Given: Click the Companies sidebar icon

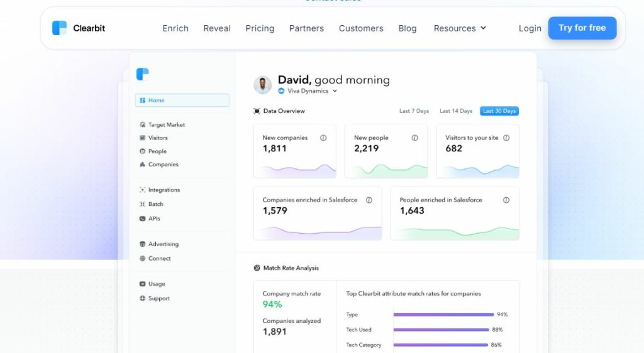Looking at the screenshot, I should (x=143, y=165).
